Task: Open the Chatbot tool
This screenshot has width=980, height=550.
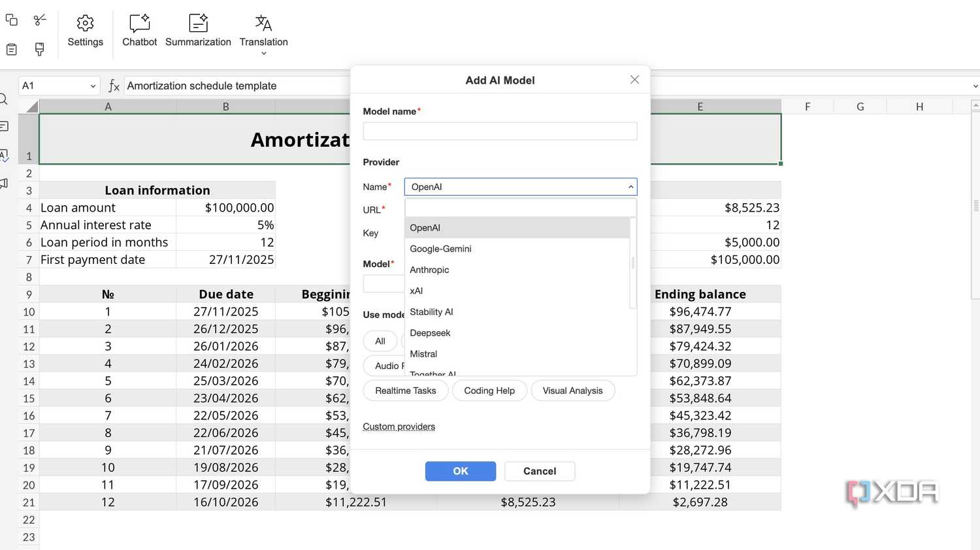Action: (x=140, y=31)
